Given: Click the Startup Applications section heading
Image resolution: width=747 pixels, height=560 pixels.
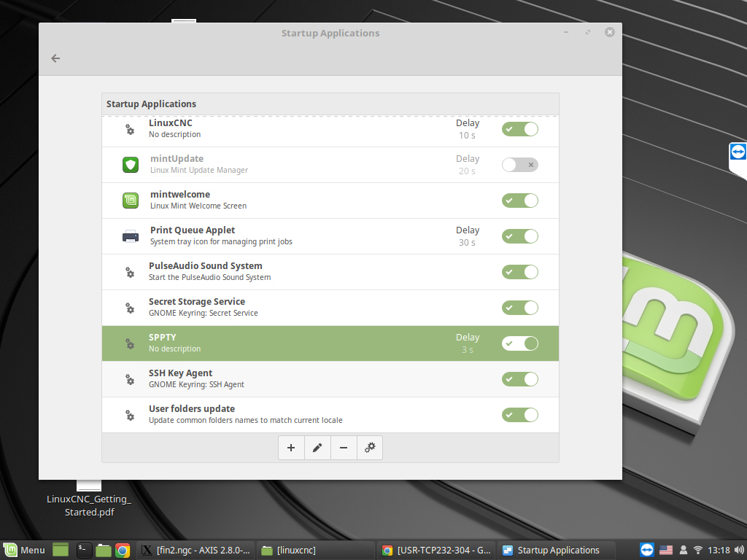Looking at the screenshot, I should click(x=151, y=104).
